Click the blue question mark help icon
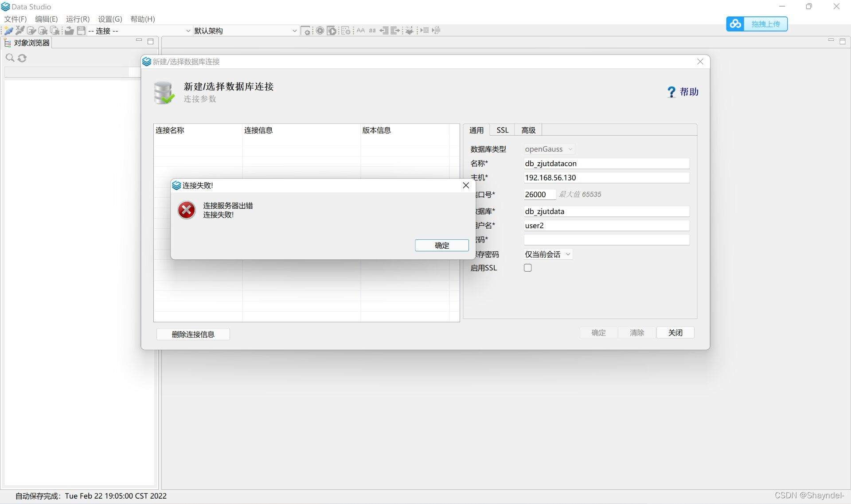 click(671, 92)
